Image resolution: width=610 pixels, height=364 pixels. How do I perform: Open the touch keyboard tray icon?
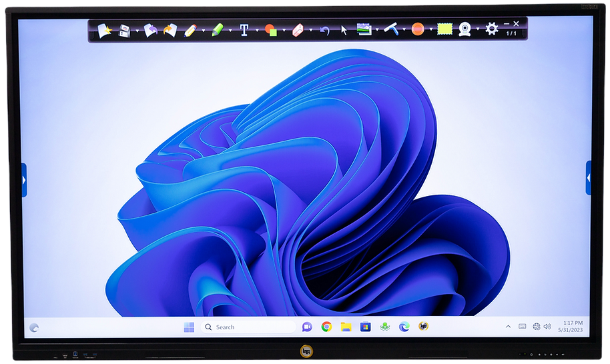click(x=523, y=326)
